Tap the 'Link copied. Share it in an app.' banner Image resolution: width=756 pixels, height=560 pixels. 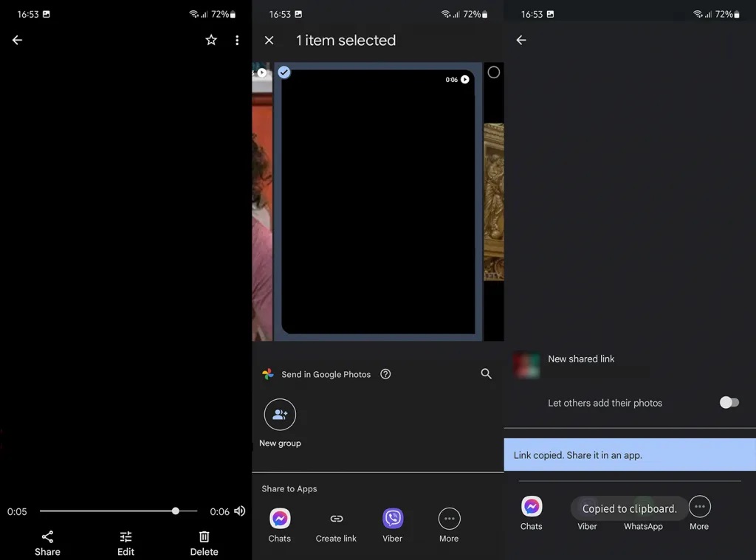630,454
